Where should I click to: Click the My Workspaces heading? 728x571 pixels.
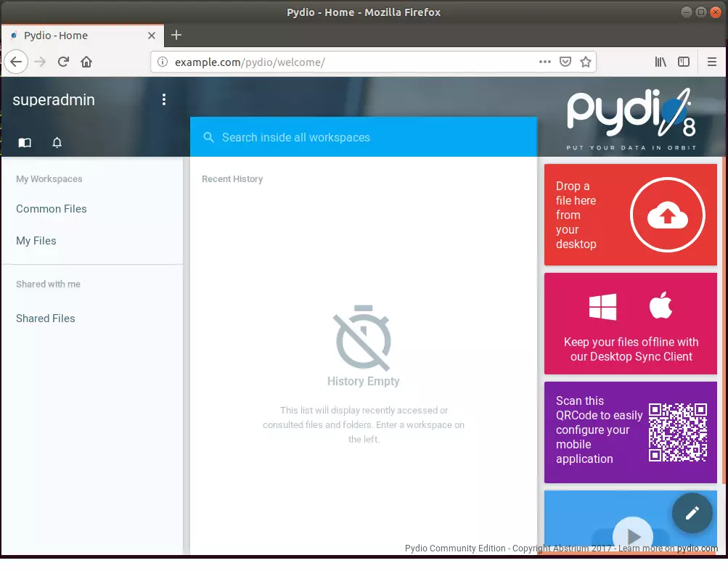point(49,179)
